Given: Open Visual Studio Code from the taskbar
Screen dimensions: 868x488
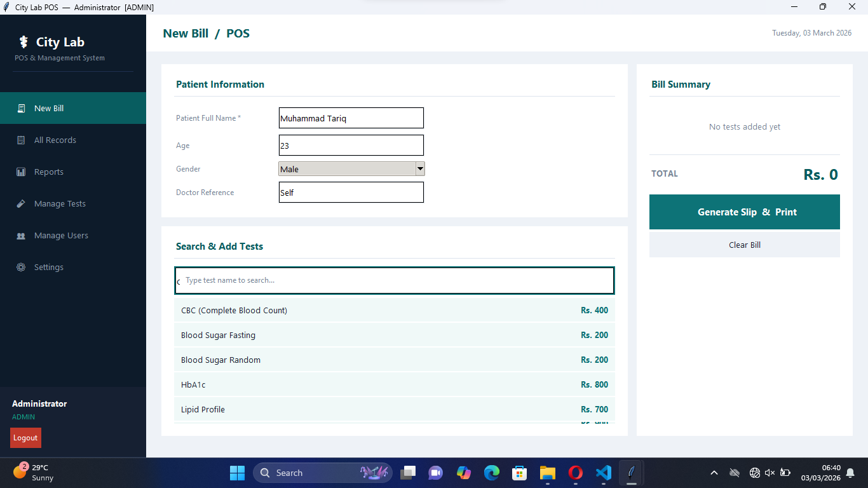Looking at the screenshot, I should click(x=603, y=473).
